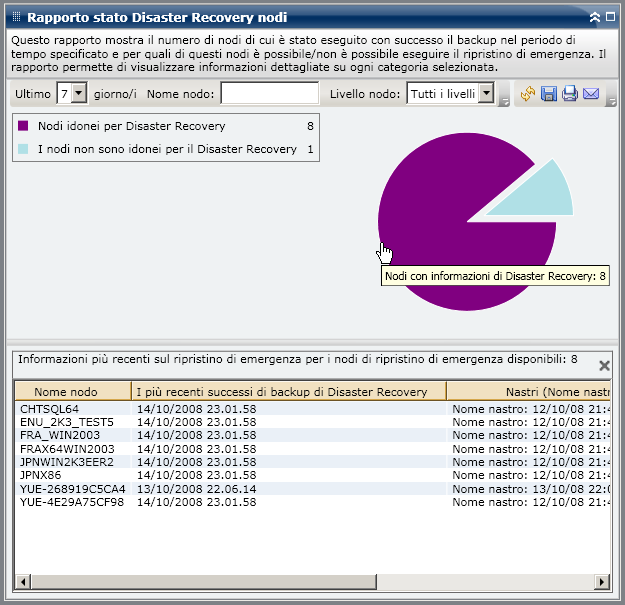
Task: Click the purple eligible nodes legend swatch
Action: pos(24,126)
